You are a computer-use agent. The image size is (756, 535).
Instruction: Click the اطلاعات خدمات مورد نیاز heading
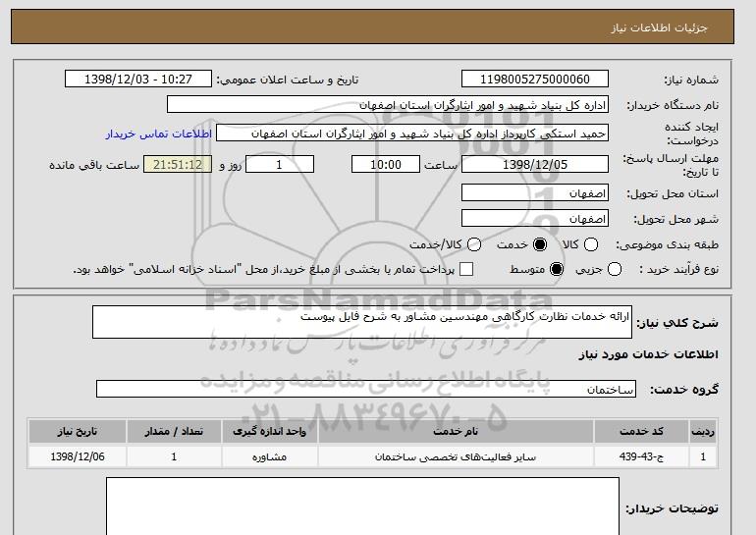click(648, 354)
